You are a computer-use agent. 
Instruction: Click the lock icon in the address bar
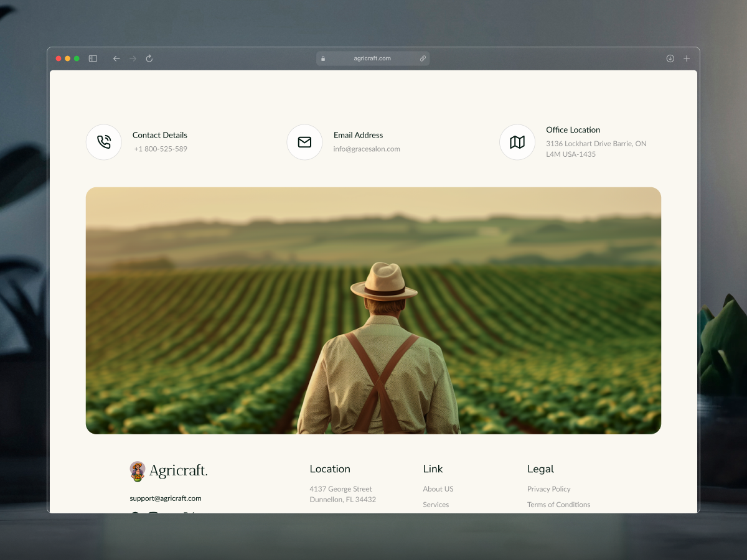tap(322, 58)
